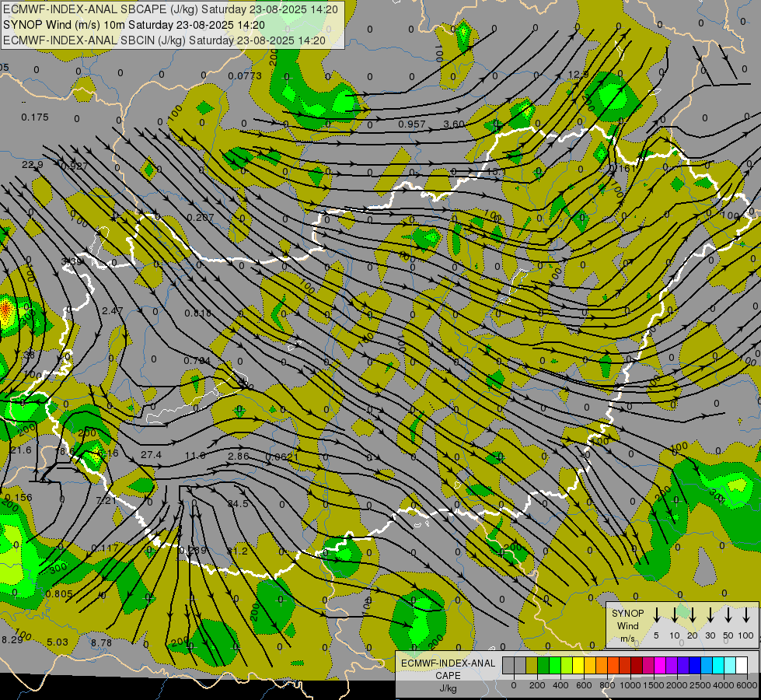The height and width of the screenshot is (700, 761).
Task: Click the 21.6 value on the map
Action: [x=21, y=450]
